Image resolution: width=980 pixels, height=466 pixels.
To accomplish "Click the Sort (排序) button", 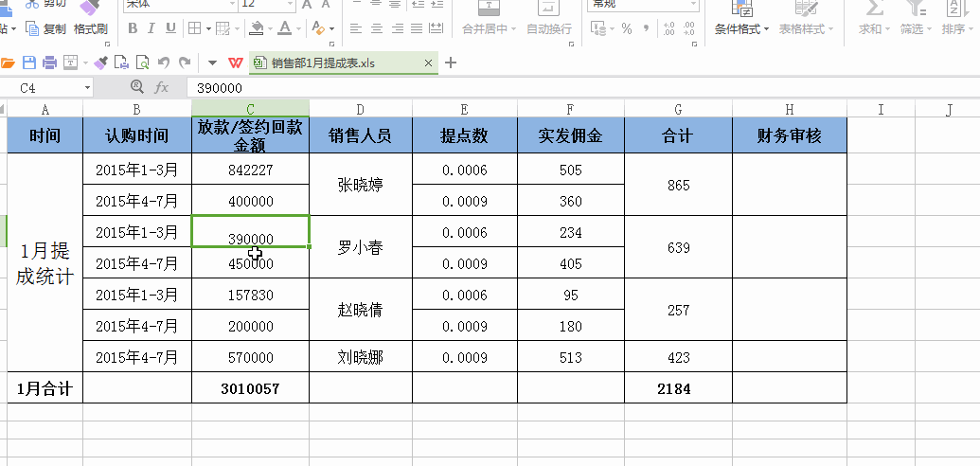I will point(957,19).
